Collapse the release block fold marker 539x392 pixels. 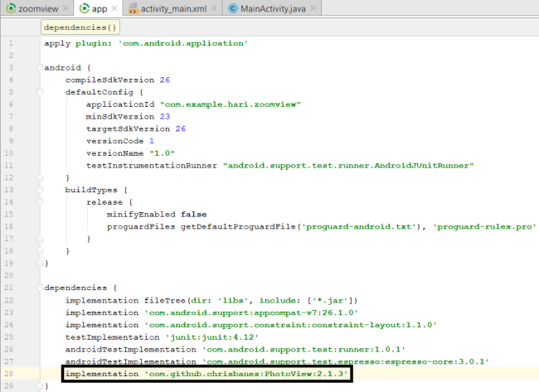[40, 202]
